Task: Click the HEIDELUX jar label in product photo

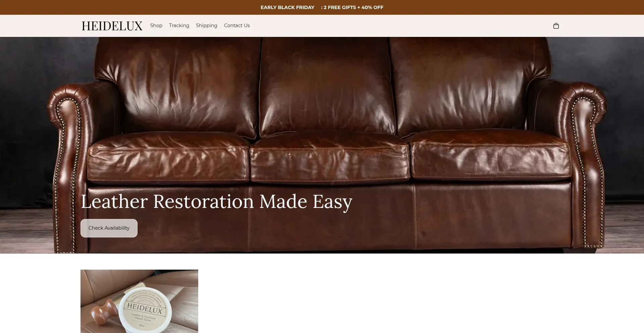Action: 145,308
